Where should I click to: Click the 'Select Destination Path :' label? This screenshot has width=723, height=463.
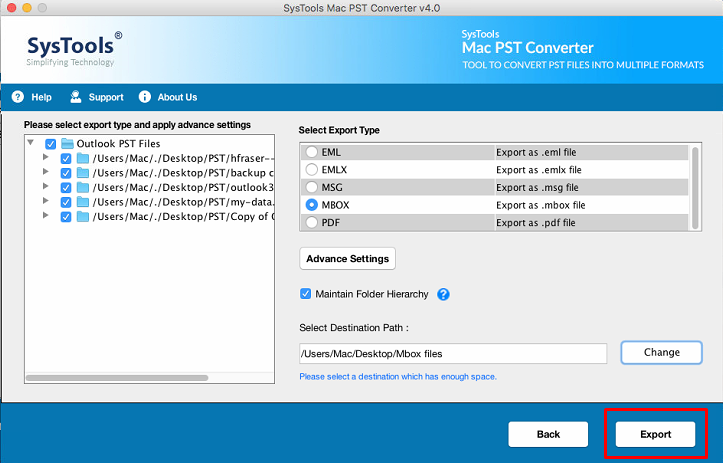(354, 328)
